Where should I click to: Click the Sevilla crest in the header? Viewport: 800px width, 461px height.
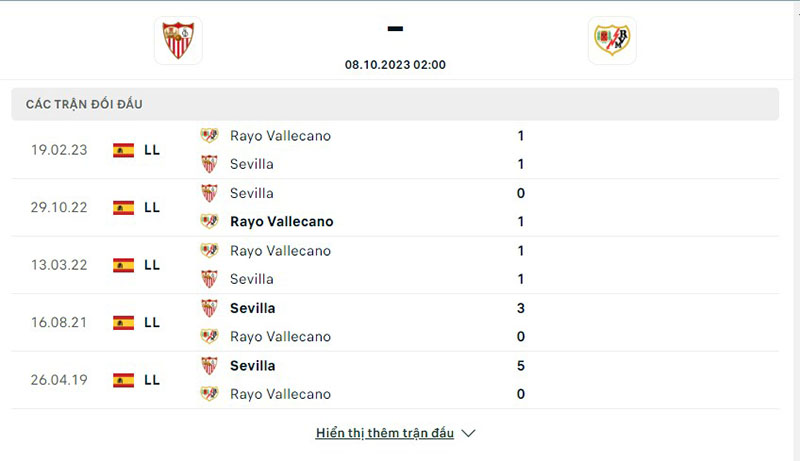(179, 41)
